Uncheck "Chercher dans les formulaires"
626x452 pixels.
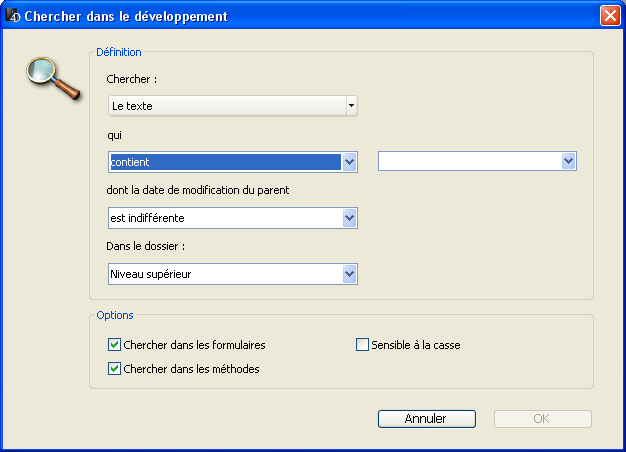tap(114, 345)
